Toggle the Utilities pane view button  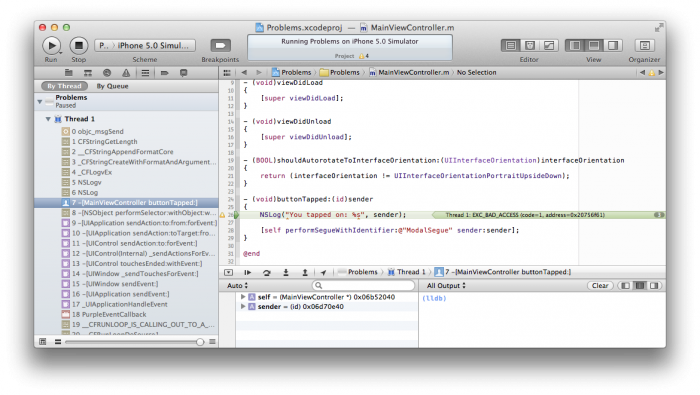(x=613, y=46)
